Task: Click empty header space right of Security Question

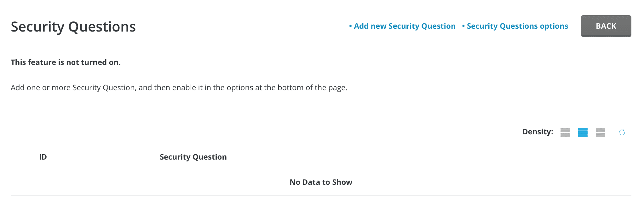Action: [x=410, y=157]
